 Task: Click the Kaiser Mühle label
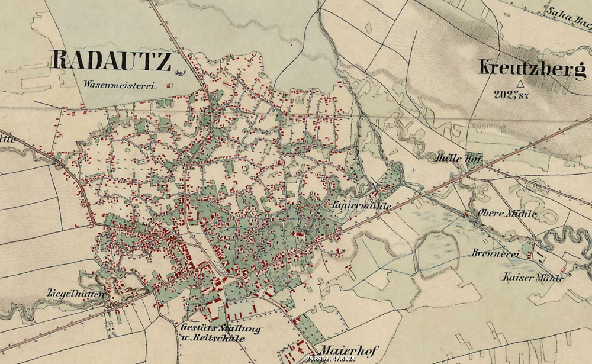click(x=533, y=278)
